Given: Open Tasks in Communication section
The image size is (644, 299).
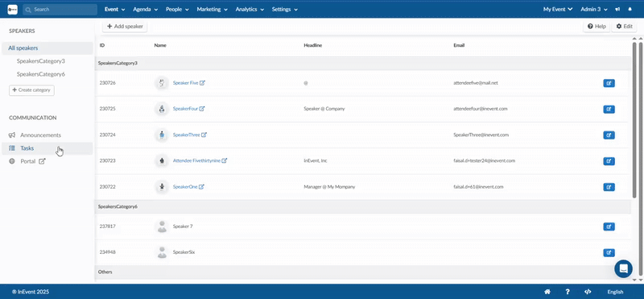Looking at the screenshot, I should coord(47,148).
